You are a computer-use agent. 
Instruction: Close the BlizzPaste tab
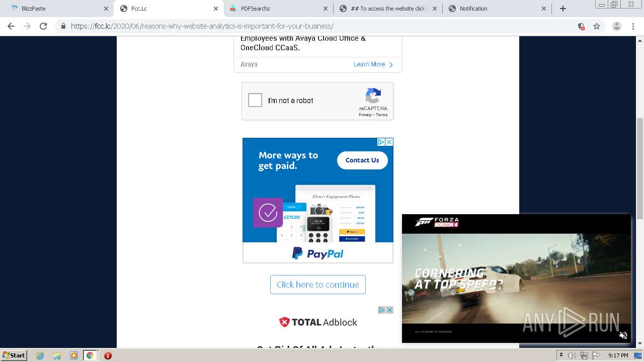tap(106, 9)
